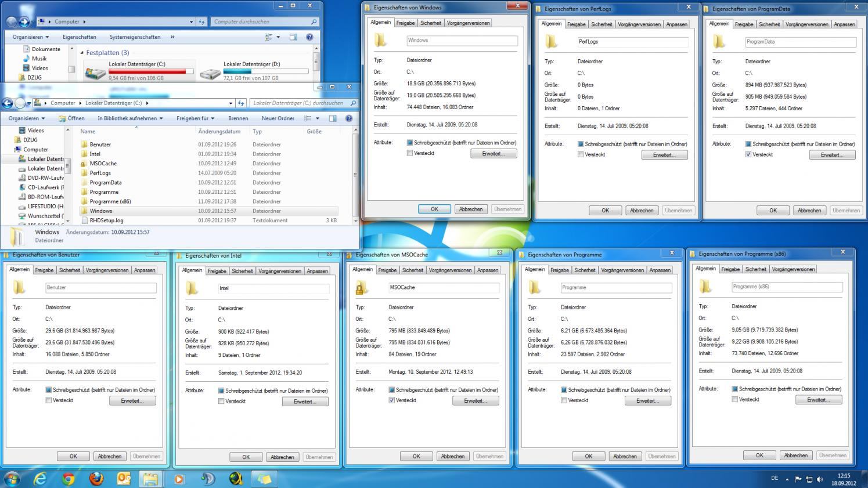Click the Lokaler Datenträger (D:) drive icon
This screenshot has width=868, height=488.
pos(210,73)
